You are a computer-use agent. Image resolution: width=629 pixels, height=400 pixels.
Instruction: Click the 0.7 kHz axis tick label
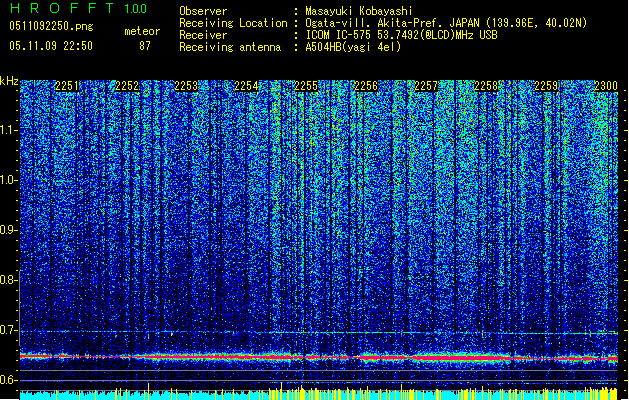(8, 330)
